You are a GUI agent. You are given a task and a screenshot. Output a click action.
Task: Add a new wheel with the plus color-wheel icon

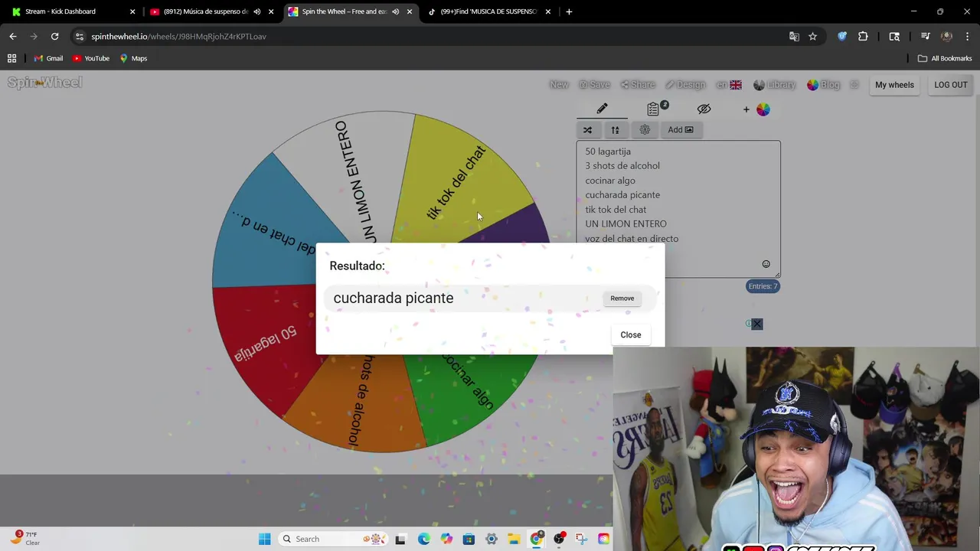tap(756, 109)
